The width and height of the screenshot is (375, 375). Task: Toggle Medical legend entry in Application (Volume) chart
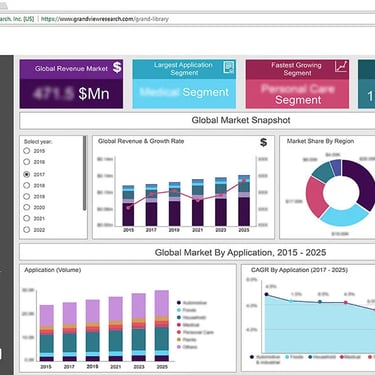[188, 325]
